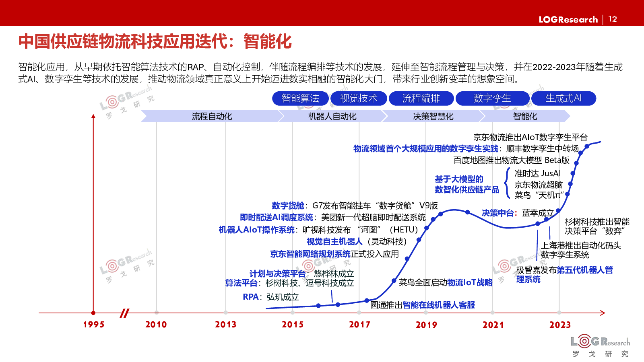Click the 2023 year label
Image resolution: width=644 pixels, height=362 pixels.
(x=560, y=325)
